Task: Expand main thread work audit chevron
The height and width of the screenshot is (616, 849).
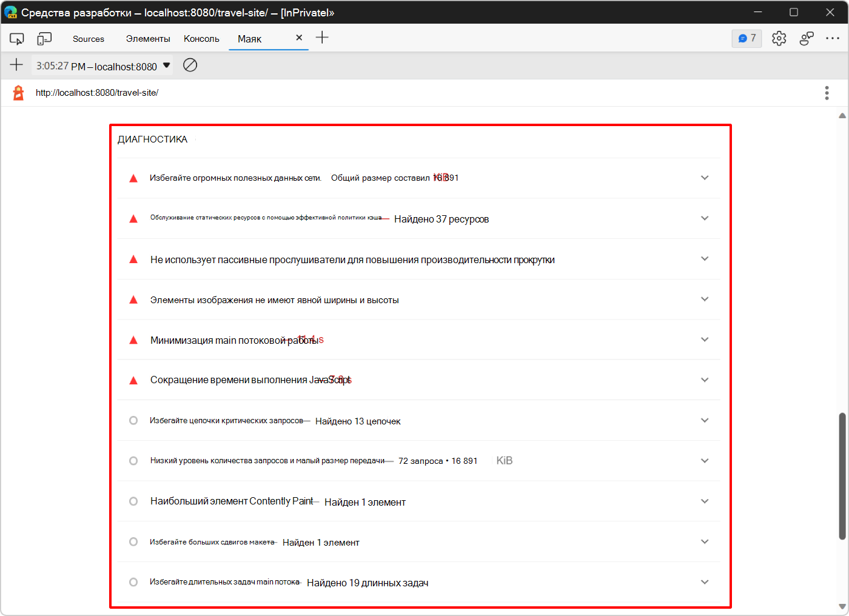Action: 705,340
